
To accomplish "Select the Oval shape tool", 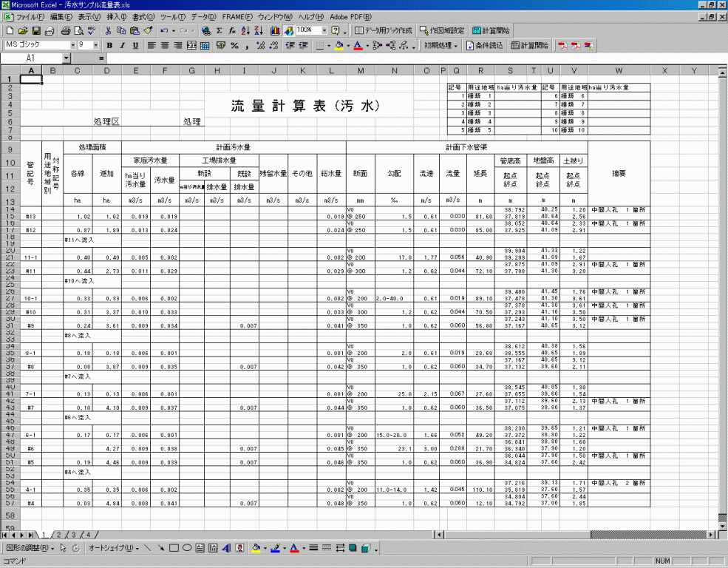I will tap(187, 548).
